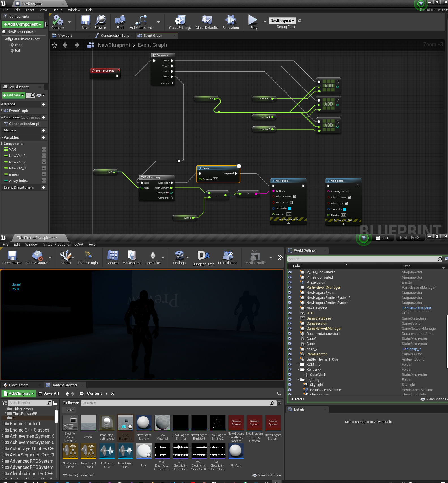Compile the NewBlueprint

[x=58, y=22]
